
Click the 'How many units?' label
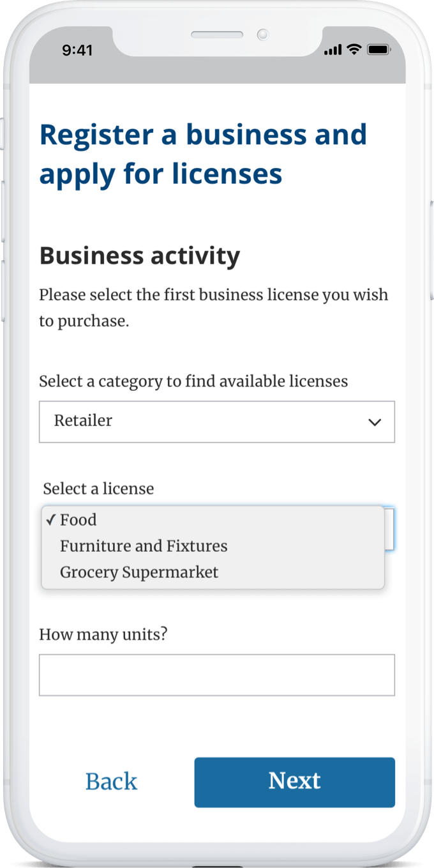[x=103, y=634]
